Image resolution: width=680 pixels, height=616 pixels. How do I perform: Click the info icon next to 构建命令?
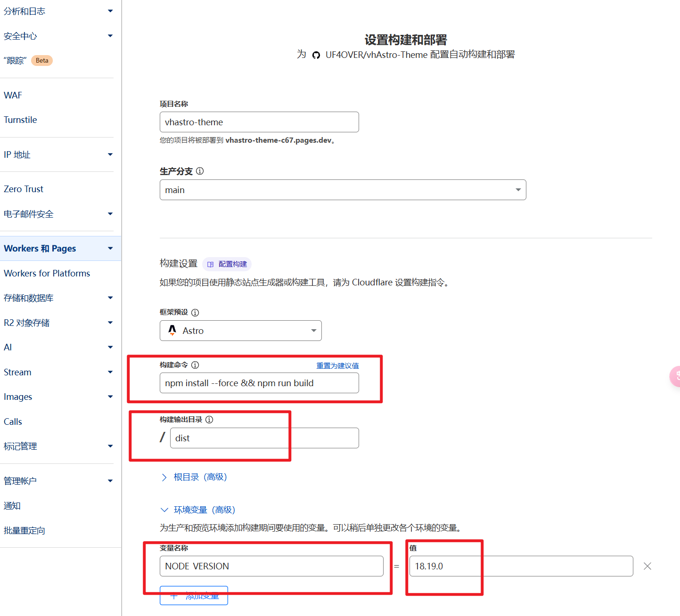pos(195,365)
